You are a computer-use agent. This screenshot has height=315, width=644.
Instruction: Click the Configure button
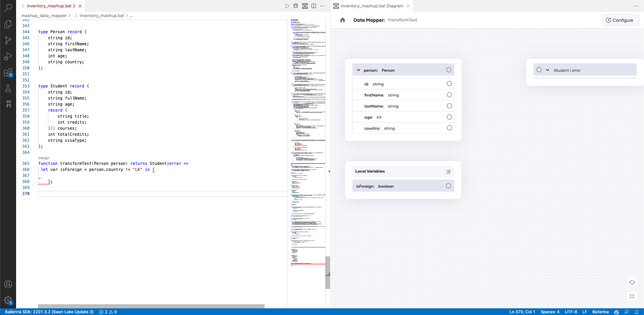point(620,20)
